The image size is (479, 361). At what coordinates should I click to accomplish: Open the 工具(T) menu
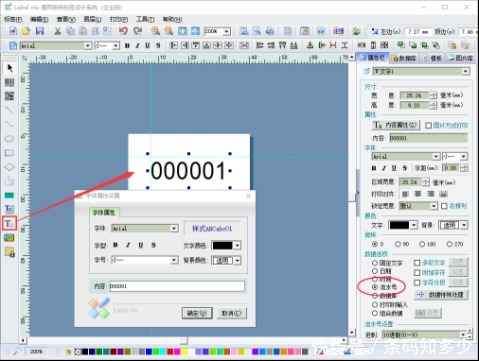[x=145, y=19]
